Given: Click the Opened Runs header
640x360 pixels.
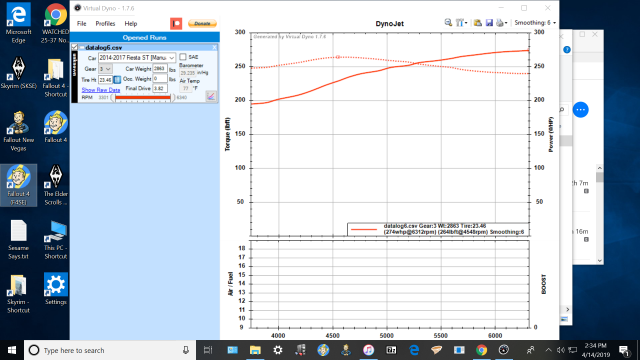Looking at the screenshot, I should point(144,38).
